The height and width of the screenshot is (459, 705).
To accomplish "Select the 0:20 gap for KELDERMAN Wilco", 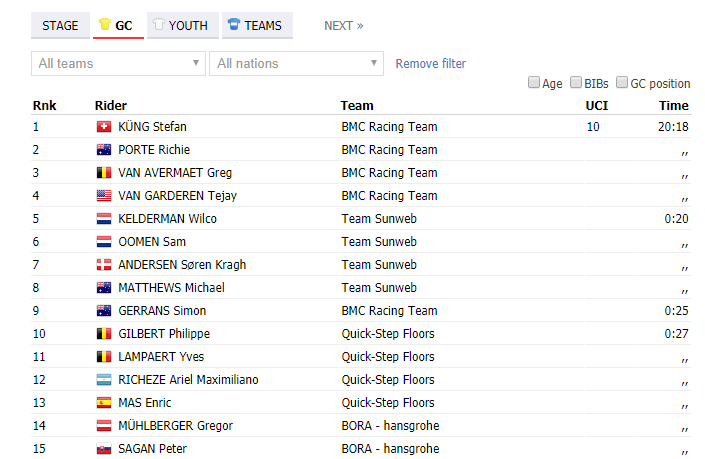I will coord(676,219).
